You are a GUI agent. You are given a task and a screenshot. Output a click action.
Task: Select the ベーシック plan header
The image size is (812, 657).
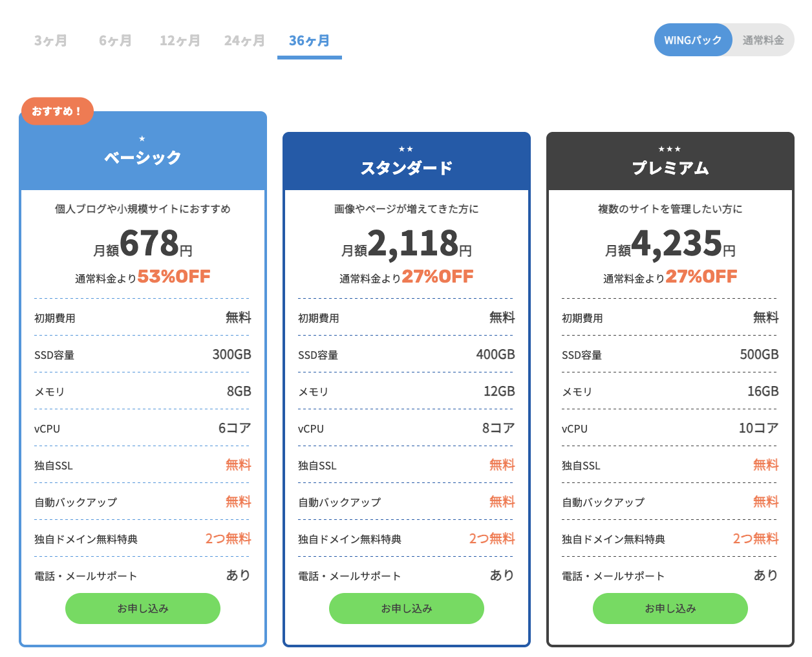pyautogui.click(x=143, y=151)
